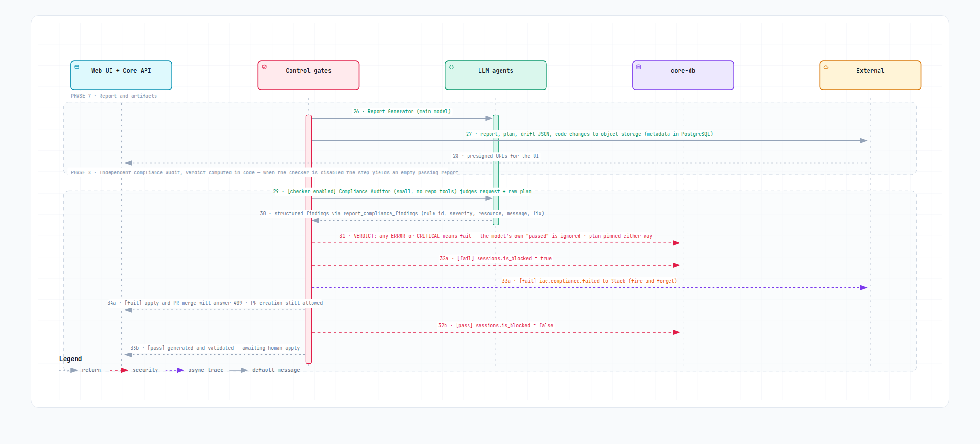Select the core-db participant box

(683, 75)
